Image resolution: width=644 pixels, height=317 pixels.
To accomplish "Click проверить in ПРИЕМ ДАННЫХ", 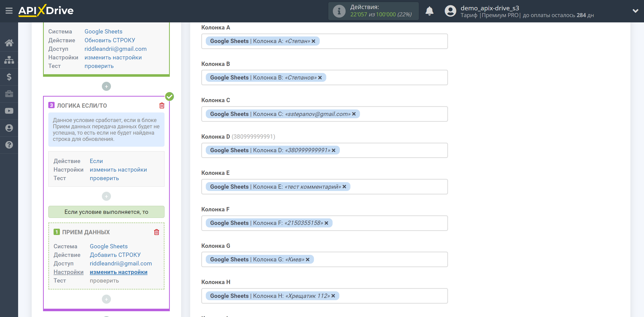I will coord(104,281).
